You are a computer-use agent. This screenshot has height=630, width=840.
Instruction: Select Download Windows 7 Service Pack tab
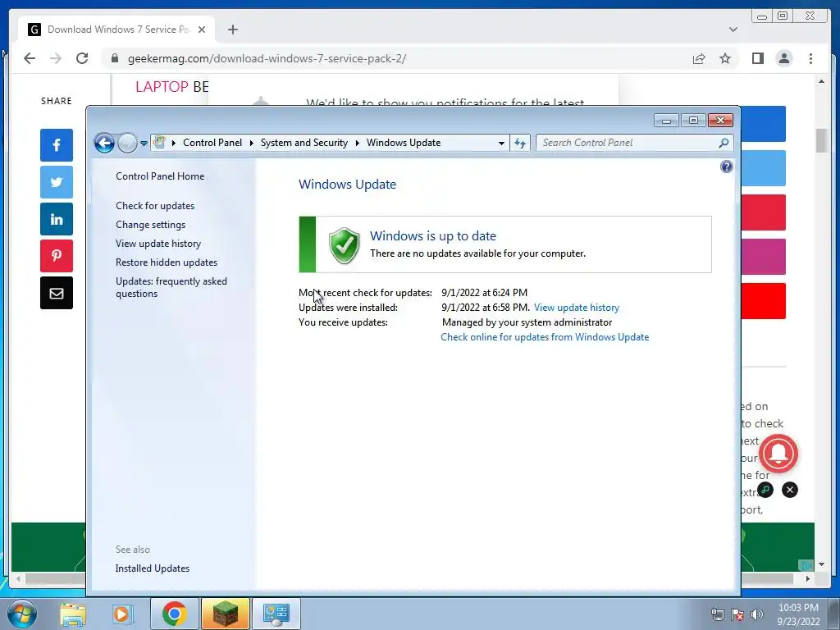click(116, 30)
